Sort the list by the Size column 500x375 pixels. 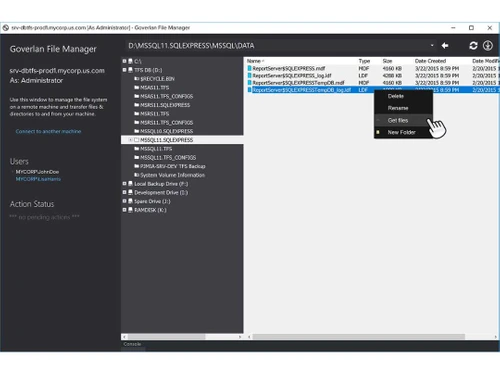click(387, 61)
